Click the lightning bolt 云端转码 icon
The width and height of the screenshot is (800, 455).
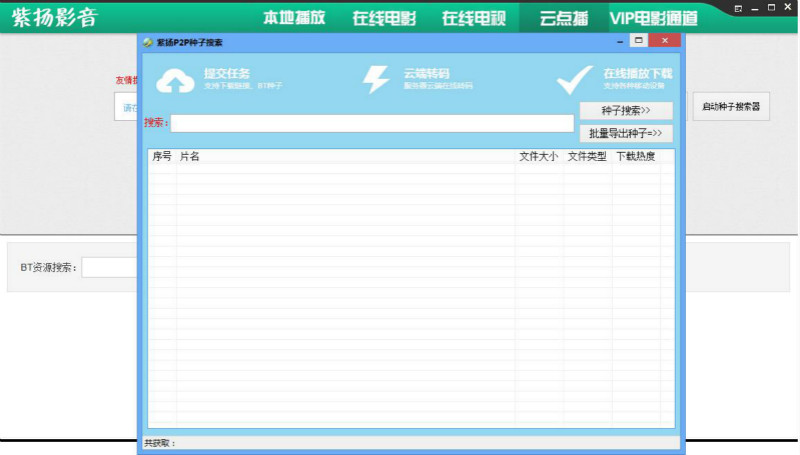pos(376,80)
